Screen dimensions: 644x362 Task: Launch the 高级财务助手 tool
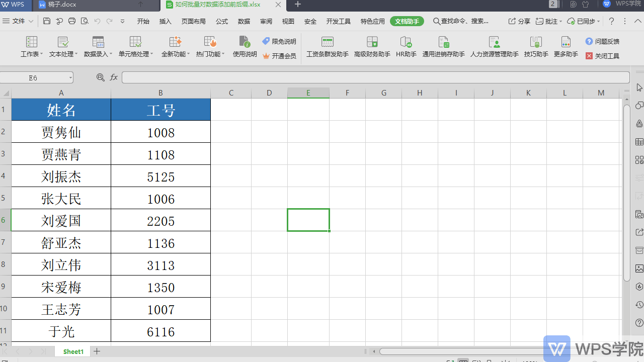[372, 47]
